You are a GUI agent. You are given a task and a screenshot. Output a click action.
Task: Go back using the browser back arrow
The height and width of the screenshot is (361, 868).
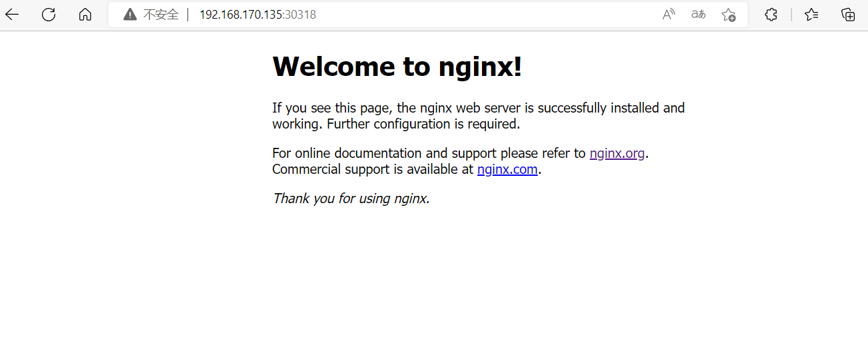pyautogui.click(x=12, y=15)
